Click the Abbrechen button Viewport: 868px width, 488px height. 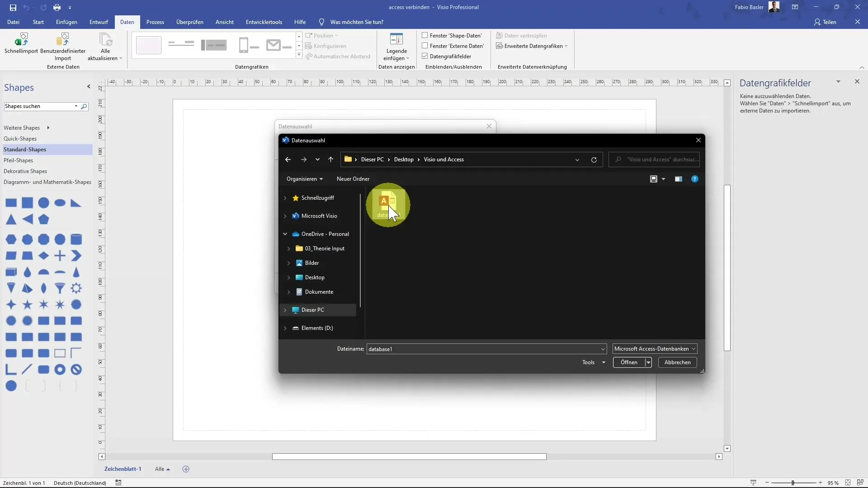(x=677, y=362)
